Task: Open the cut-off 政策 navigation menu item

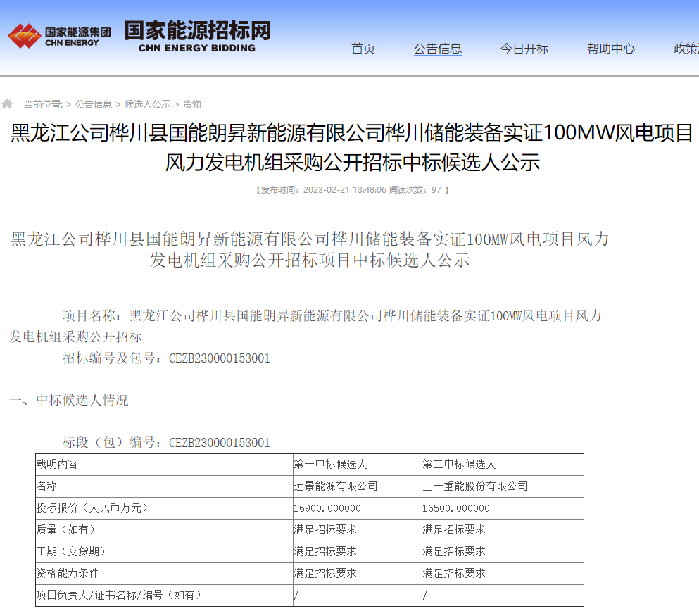Action: [x=686, y=49]
